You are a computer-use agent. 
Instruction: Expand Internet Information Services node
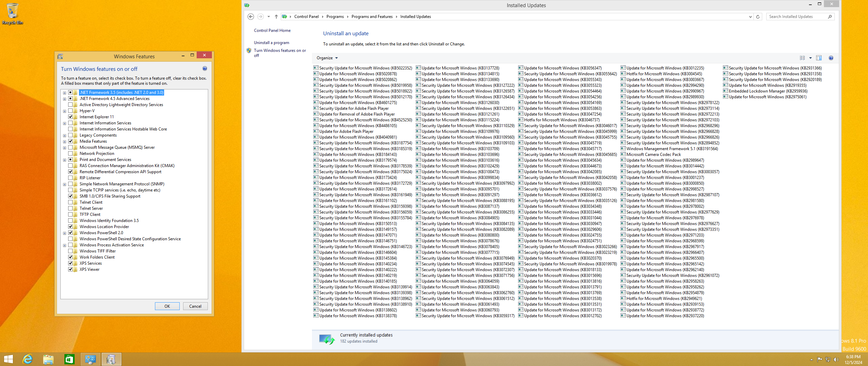pyautogui.click(x=64, y=123)
